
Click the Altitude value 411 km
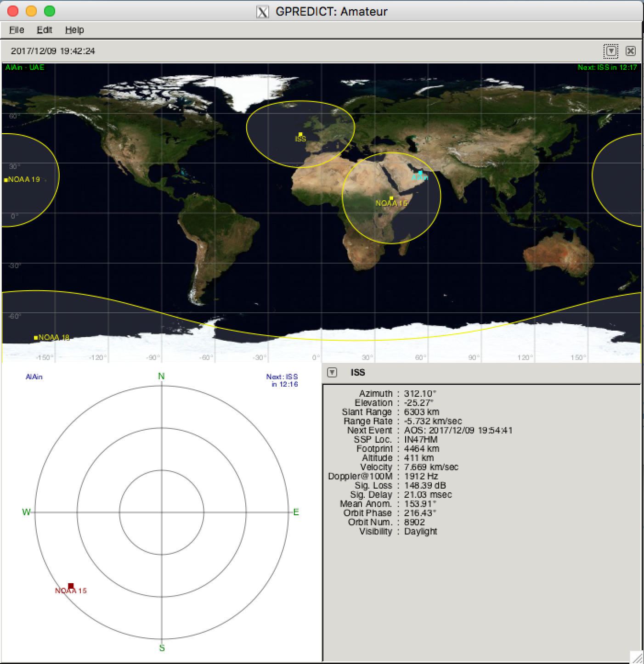[419, 458]
